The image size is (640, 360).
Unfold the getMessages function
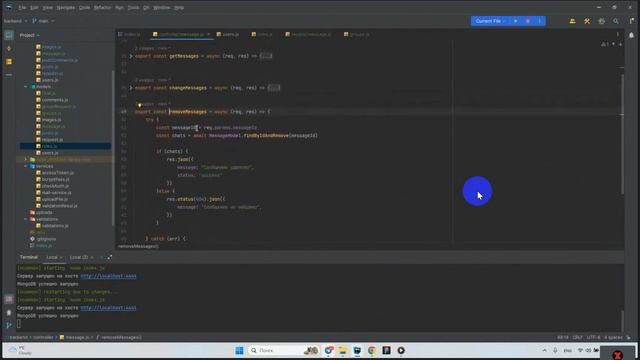coord(131,56)
